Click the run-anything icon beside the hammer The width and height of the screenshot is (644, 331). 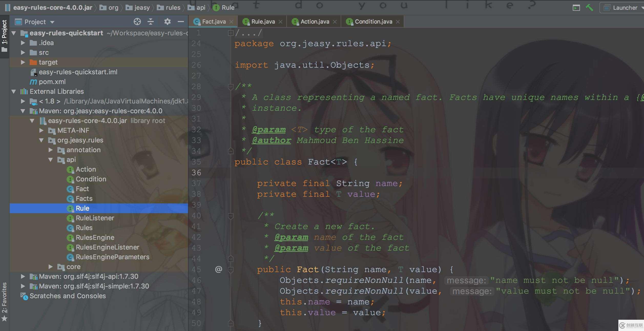(576, 8)
